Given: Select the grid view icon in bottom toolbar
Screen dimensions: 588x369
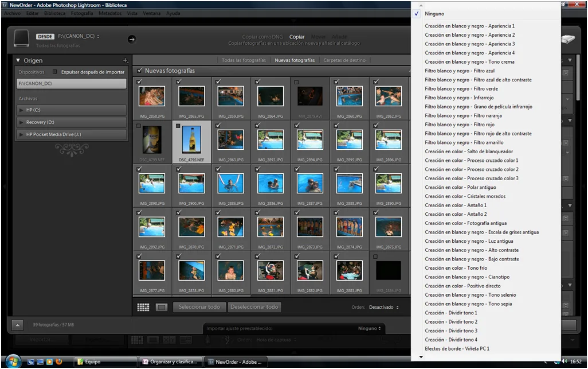Looking at the screenshot, I should coord(141,307).
